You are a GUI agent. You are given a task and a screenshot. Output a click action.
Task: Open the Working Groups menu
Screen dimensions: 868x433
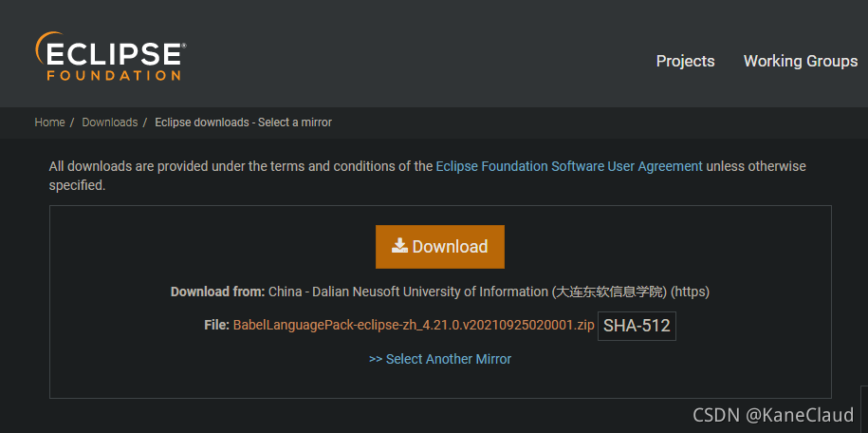(800, 61)
